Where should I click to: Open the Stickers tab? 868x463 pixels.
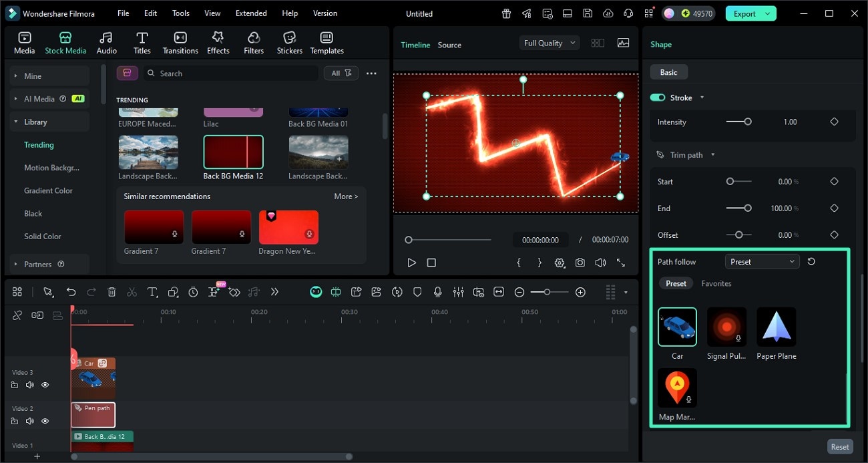[290, 43]
